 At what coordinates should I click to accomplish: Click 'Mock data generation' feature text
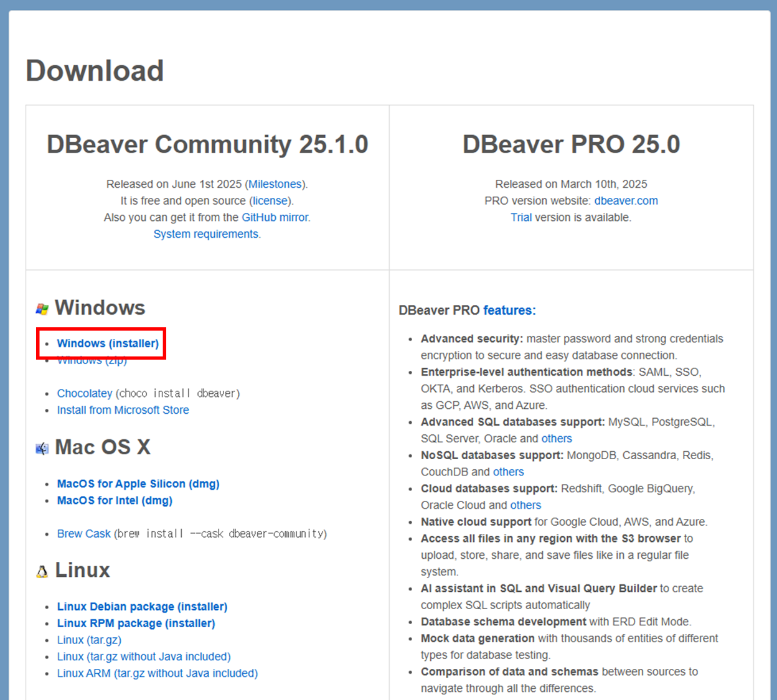tap(478, 638)
